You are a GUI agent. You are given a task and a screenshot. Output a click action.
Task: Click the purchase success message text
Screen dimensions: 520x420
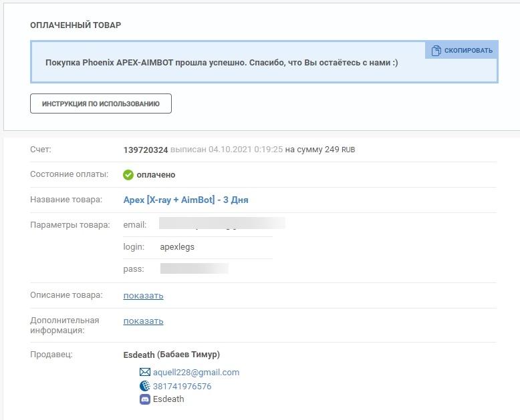pos(221,63)
